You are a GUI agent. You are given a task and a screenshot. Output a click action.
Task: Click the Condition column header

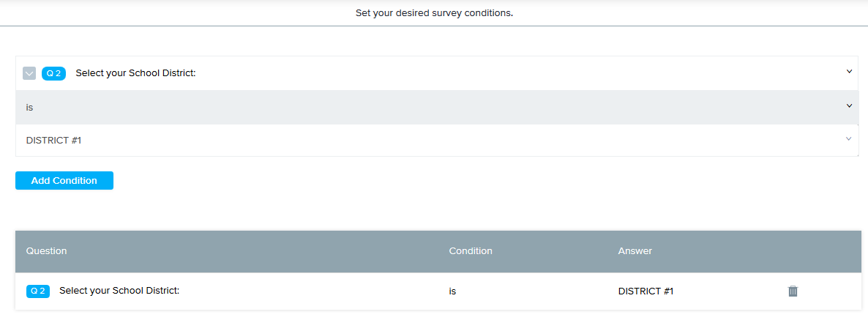(x=471, y=251)
